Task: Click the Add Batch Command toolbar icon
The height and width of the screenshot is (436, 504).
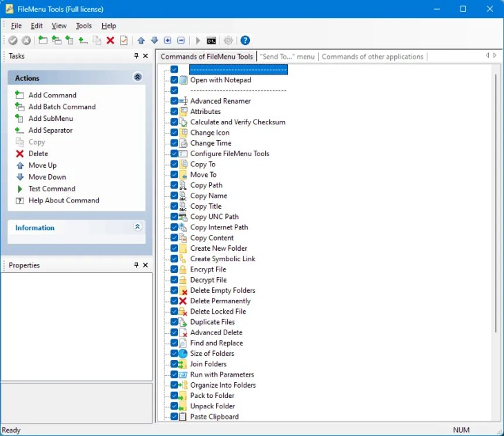Action: pos(56,40)
